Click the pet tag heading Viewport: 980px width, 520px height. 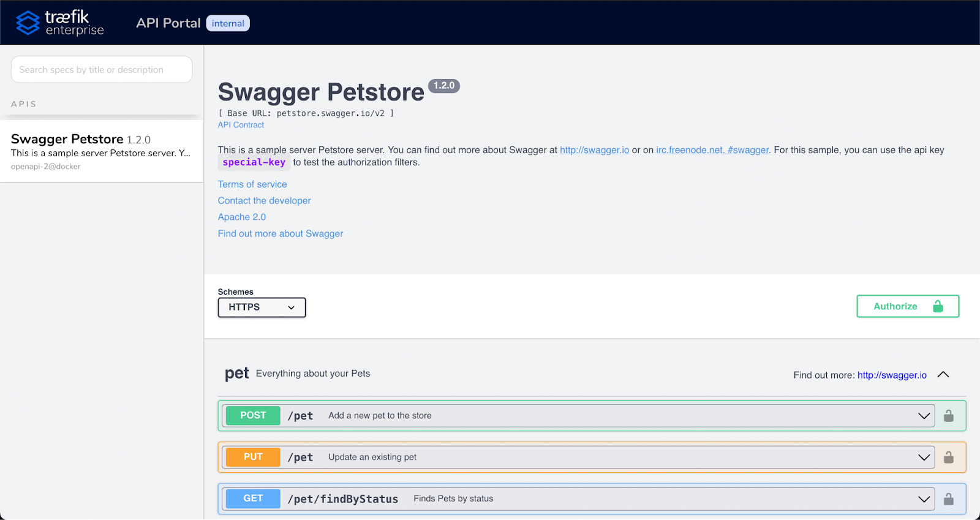pos(237,374)
